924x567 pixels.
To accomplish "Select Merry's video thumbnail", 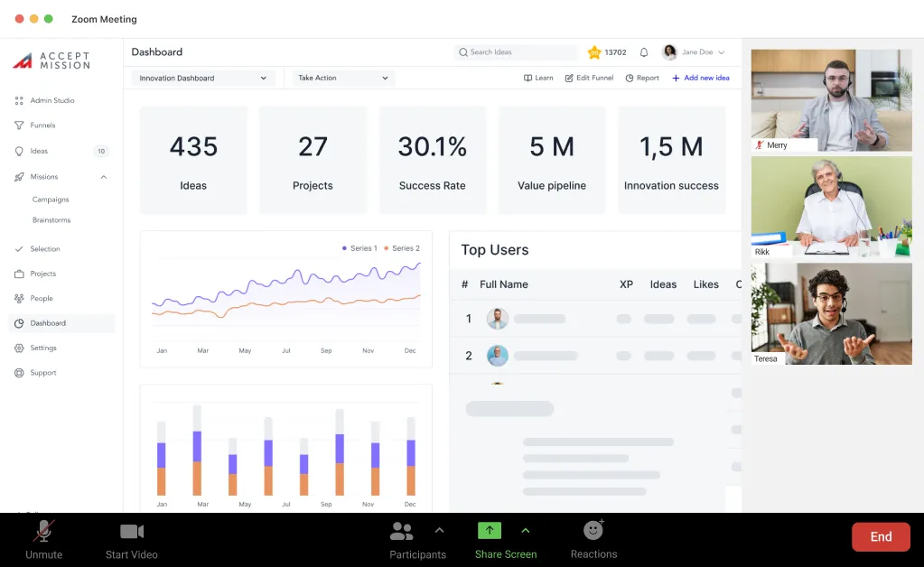I will (x=832, y=99).
